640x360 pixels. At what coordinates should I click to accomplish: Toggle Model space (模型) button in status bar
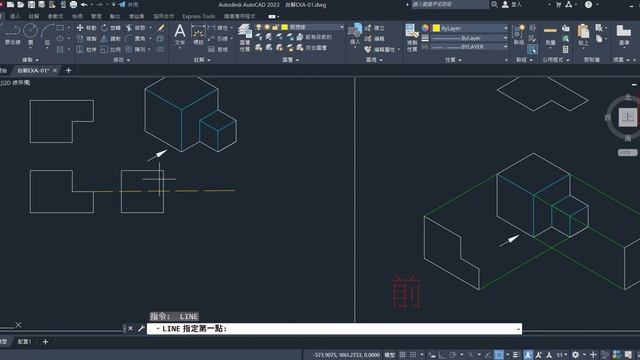(389, 355)
